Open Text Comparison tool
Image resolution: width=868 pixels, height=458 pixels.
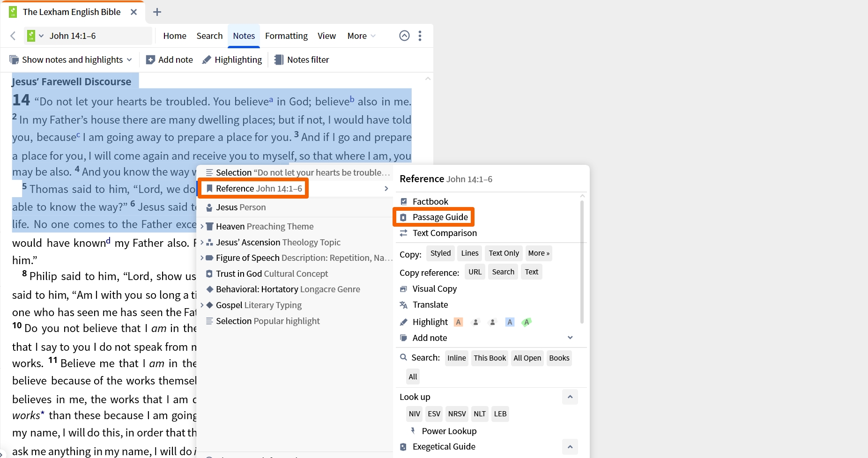[x=438, y=233]
